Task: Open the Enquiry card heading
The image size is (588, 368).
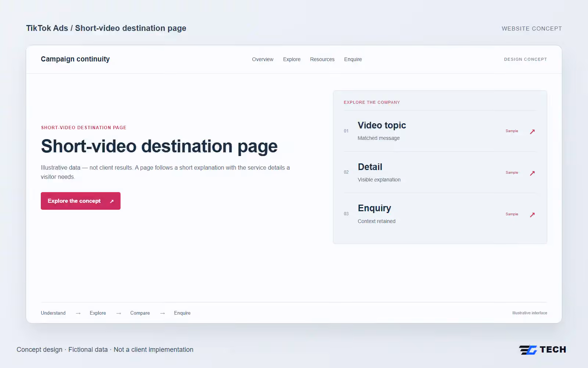Action: tap(374, 208)
